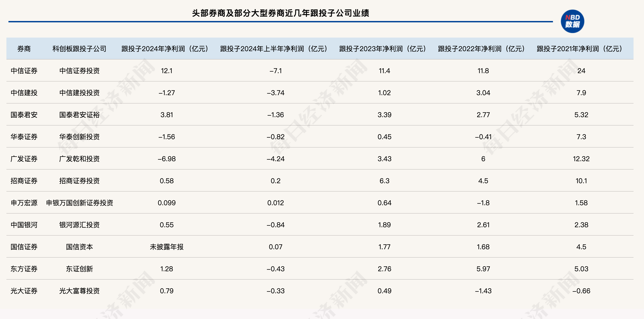Image resolution: width=644 pixels, height=319 pixels.
Task: Select the 东证创新 subsidiary cell
Action: coord(79,269)
